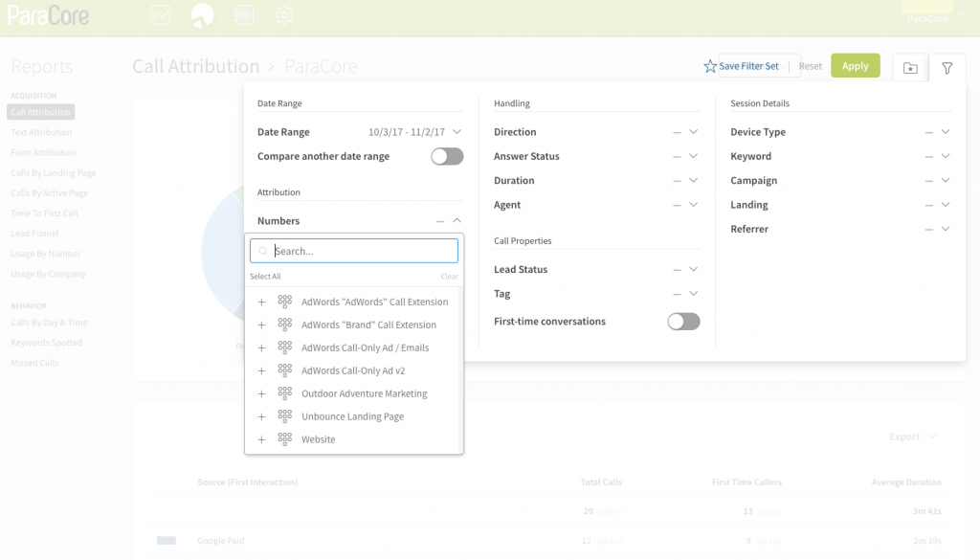Sort by Total Calls column header
This screenshot has width=980, height=560.
[x=601, y=482]
